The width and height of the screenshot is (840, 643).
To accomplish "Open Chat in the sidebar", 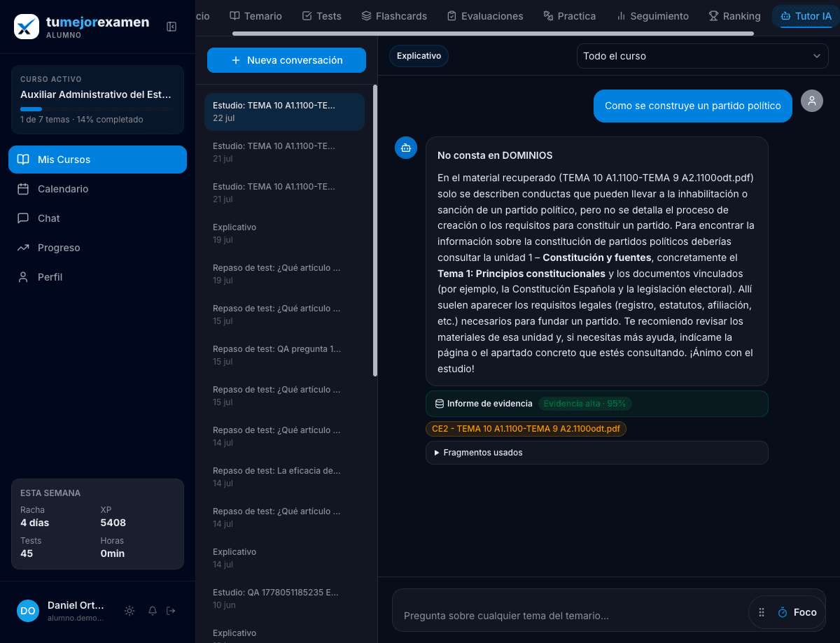I will (x=97, y=218).
